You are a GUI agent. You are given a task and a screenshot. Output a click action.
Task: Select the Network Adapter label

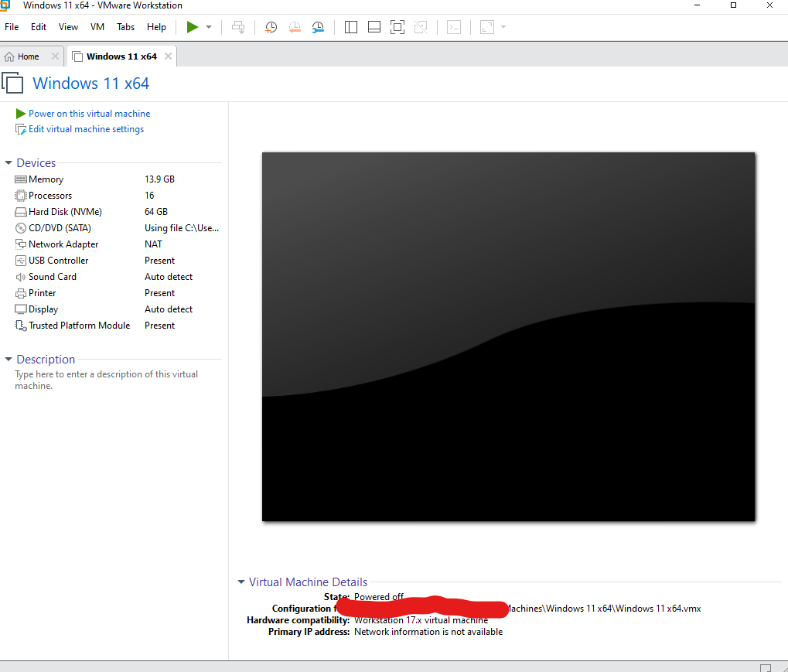coord(63,244)
